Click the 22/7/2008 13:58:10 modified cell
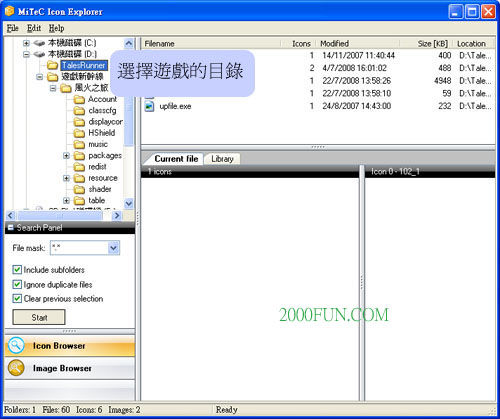500x419 pixels. [x=356, y=93]
